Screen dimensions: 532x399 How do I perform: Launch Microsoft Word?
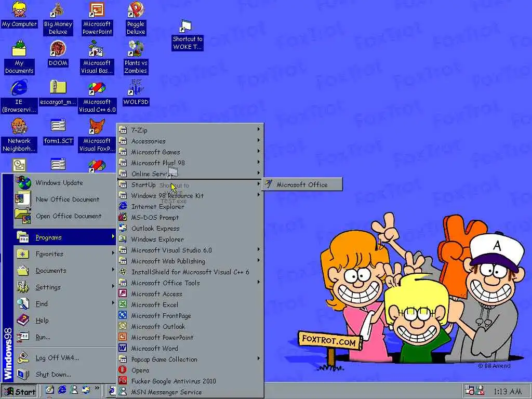click(x=190, y=348)
